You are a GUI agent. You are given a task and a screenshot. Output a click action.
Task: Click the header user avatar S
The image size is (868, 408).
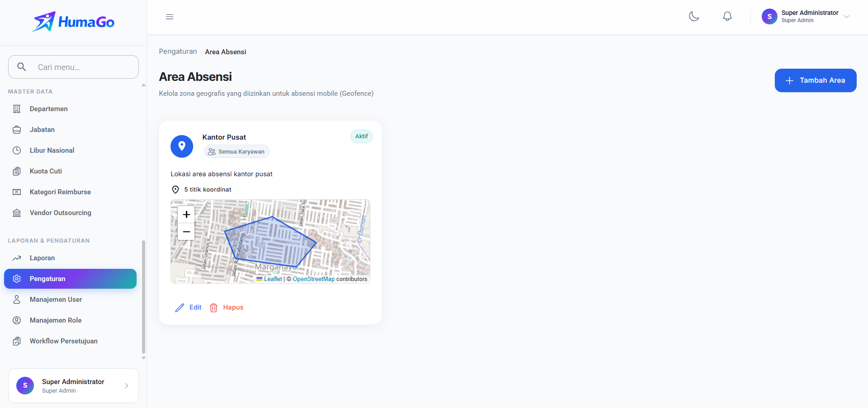point(769,17)
